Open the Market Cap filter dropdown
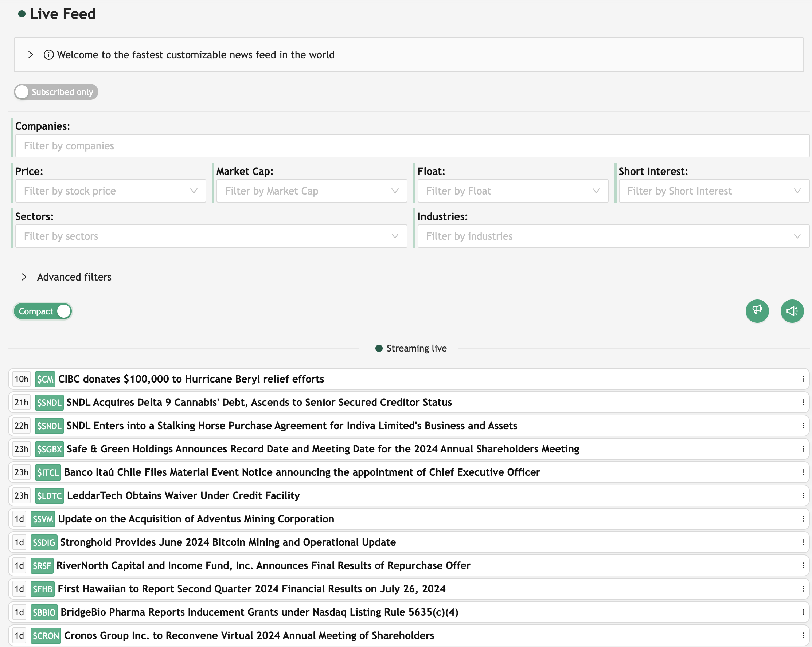812x647 pixels. click(311, 191)
